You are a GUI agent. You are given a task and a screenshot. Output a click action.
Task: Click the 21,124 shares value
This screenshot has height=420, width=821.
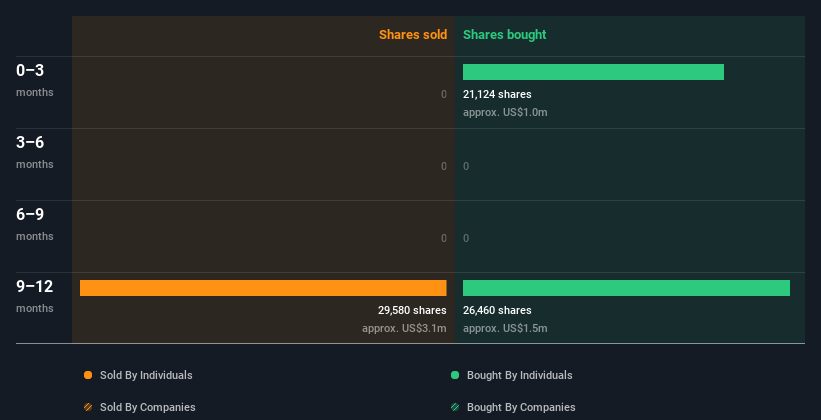[497, 94]
